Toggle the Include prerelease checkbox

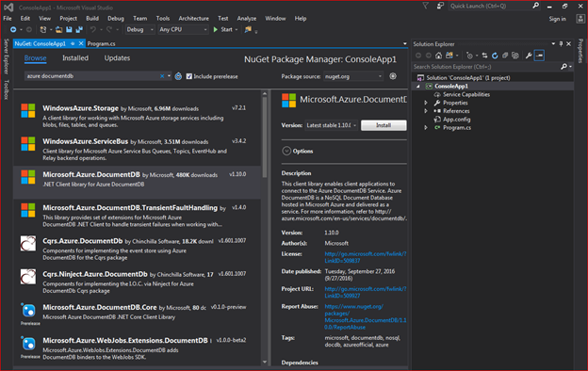[x=189, y=76]
